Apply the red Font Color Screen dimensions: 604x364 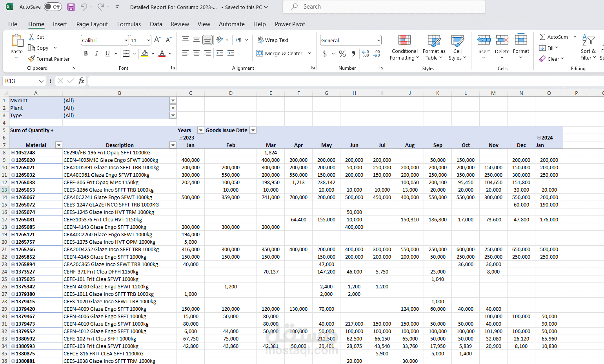click(162, 53)
